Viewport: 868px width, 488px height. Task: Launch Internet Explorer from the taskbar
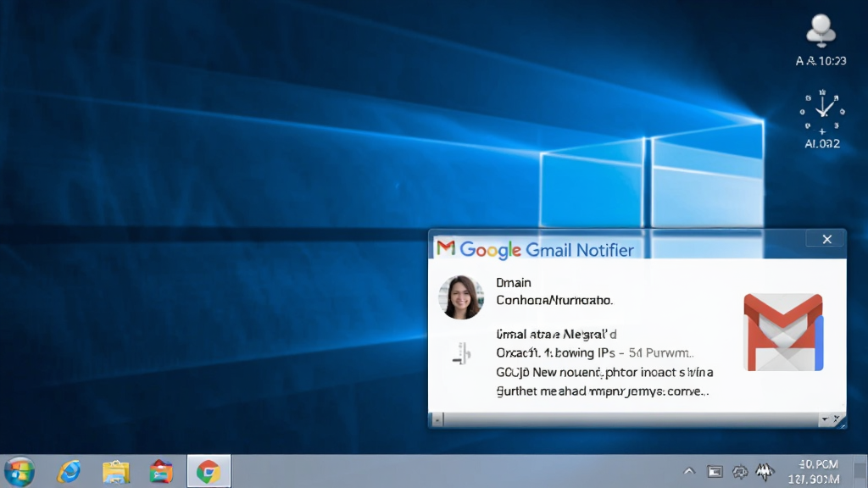coord(69,472)
